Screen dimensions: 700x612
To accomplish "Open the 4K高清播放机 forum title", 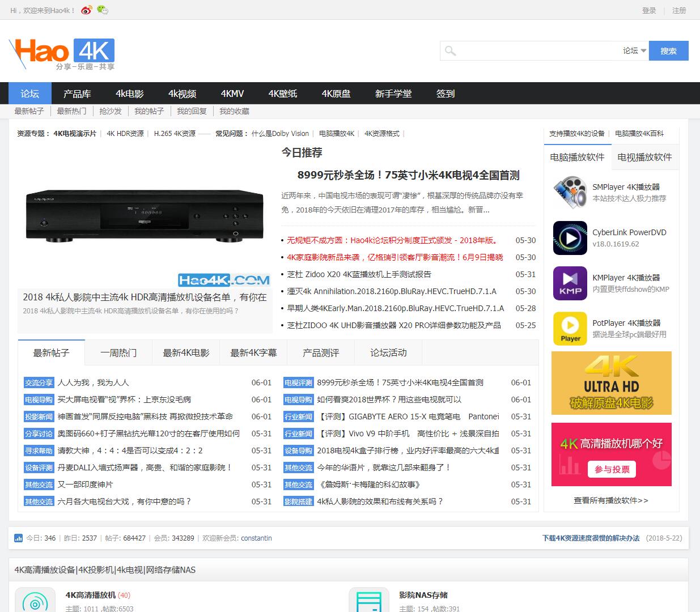I will click(x=91, y=595).
